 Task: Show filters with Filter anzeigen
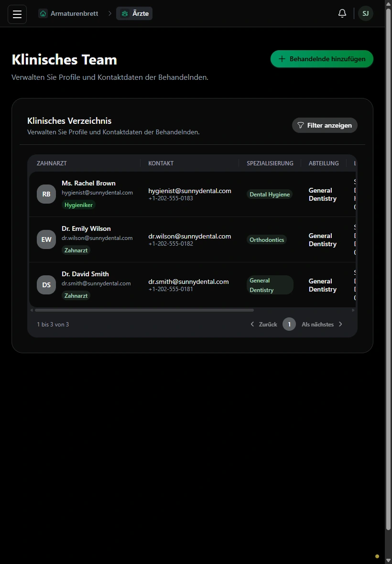click(325, 125)
